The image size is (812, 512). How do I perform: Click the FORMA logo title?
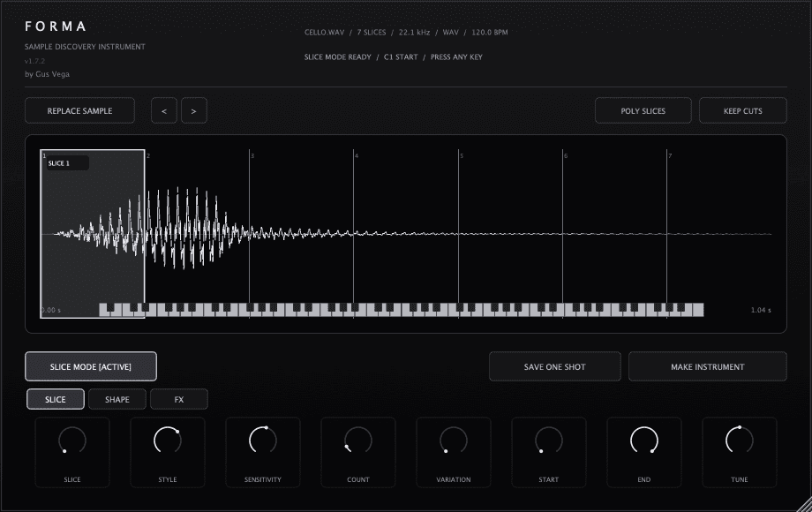click(56, 26)
